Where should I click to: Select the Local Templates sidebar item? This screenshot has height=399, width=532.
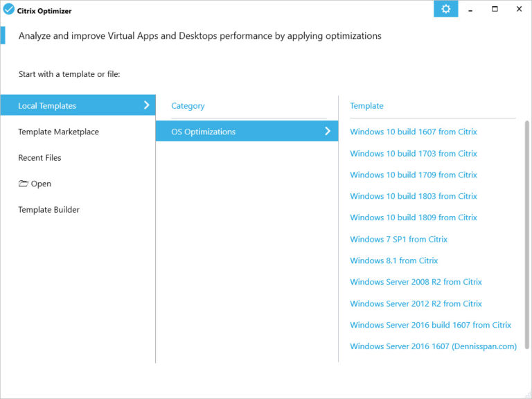click(47, 106)
